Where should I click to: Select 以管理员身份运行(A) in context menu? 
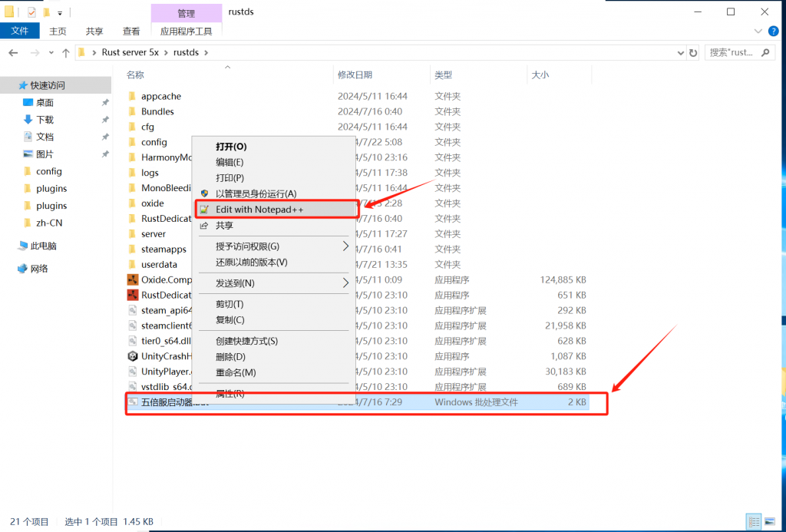tap(256, 193)
